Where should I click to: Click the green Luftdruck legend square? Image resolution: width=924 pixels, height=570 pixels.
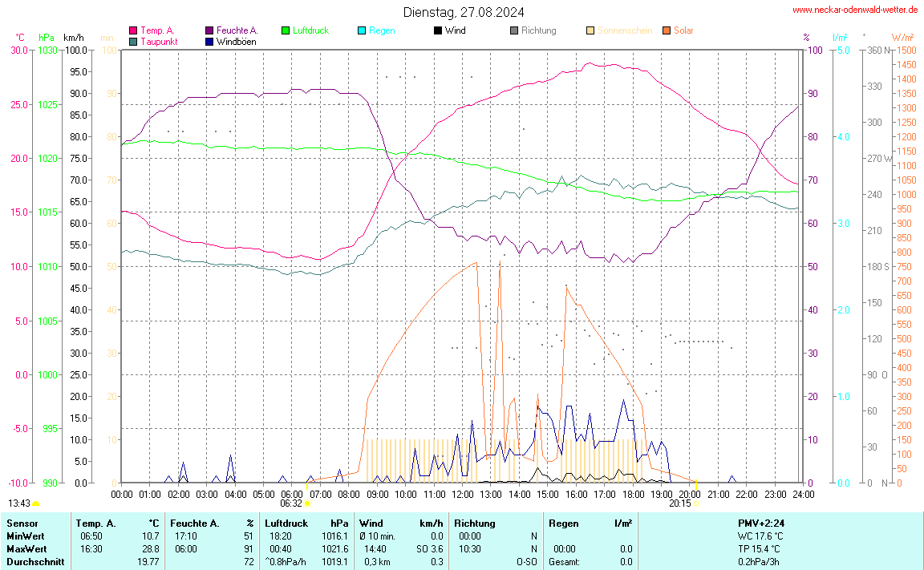tap(286, 30)
